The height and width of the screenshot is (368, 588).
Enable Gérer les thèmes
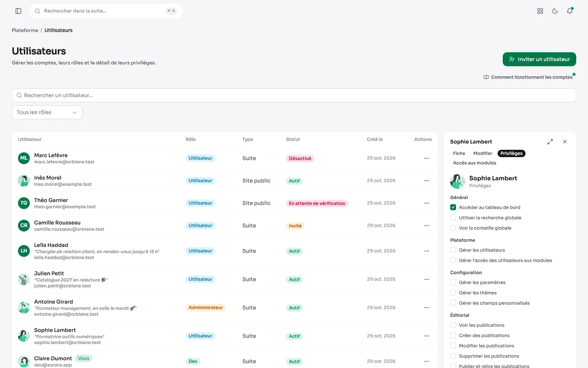click(453, 293)
